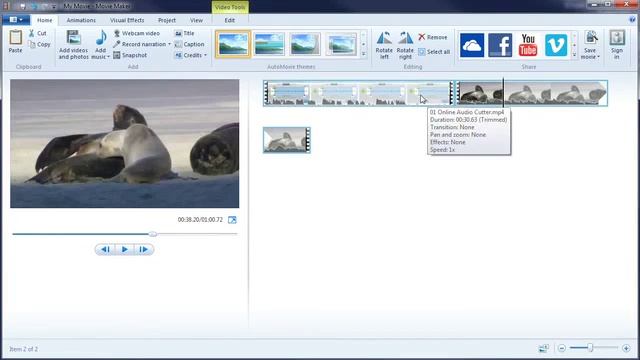Open the blue File menu button
The image size is (640, 360).
coord(16,20)
